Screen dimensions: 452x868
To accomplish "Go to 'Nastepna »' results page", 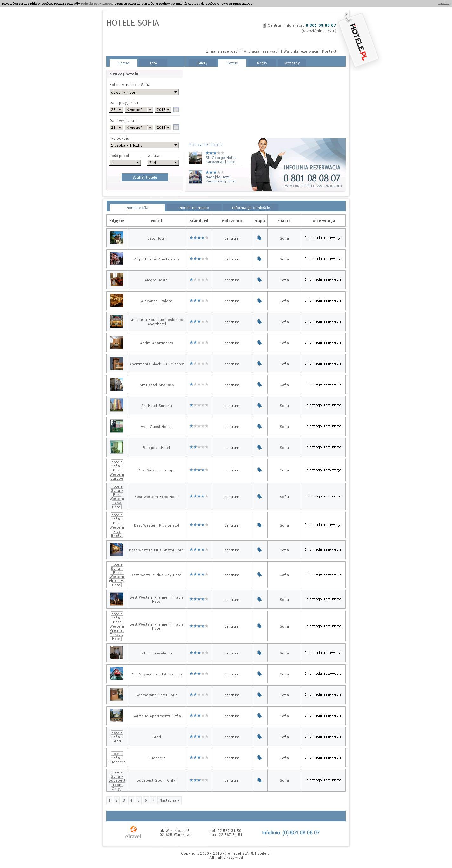I will click(169, 800).
